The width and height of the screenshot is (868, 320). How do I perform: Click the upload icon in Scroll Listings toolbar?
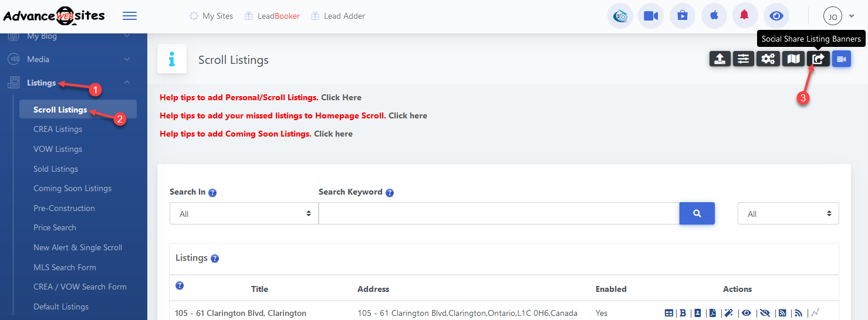point(720,59)
